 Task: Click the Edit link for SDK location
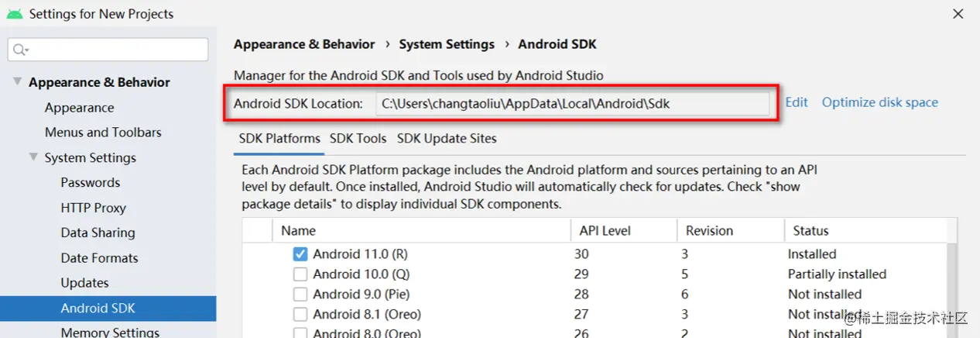tap(797, 102)
